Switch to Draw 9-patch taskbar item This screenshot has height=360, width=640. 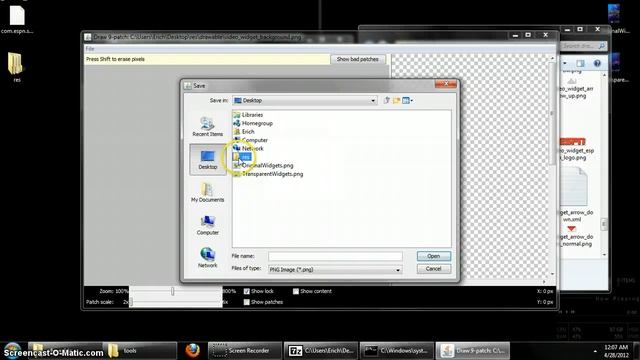point(473,351)
